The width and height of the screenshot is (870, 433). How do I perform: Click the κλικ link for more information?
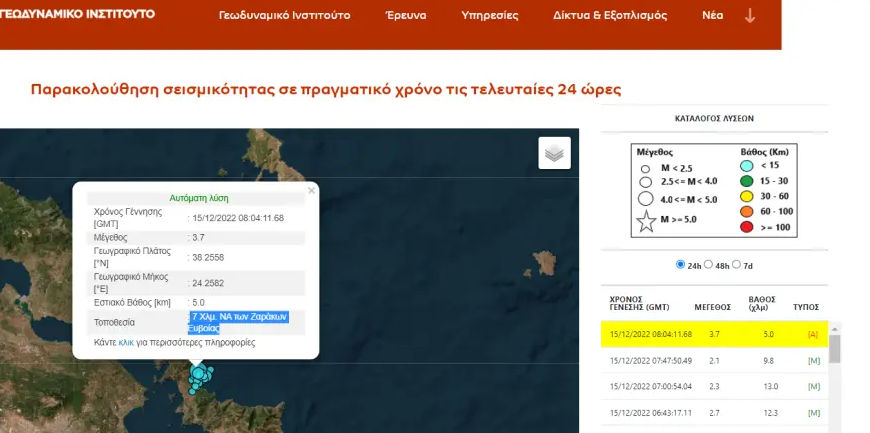[x=126, y=342]
